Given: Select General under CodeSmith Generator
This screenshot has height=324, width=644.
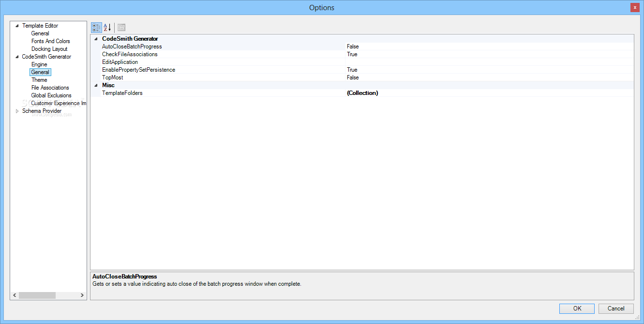Looking at the screenshot, I should point(40,72).
